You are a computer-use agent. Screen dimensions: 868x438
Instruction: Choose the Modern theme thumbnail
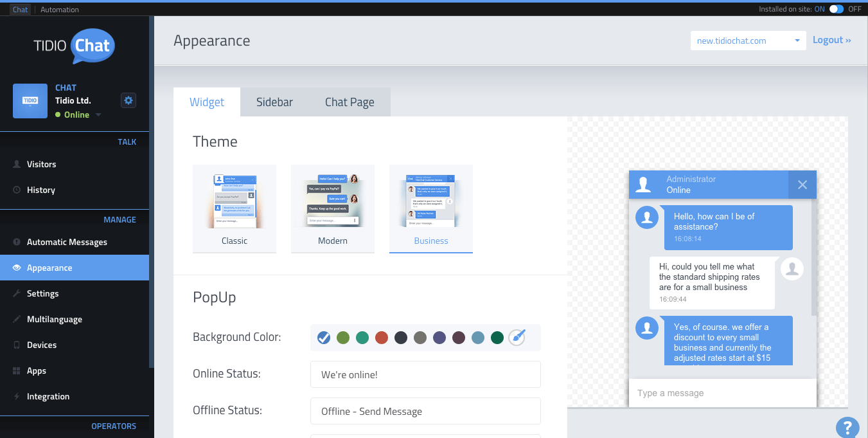tap(333, 208)
